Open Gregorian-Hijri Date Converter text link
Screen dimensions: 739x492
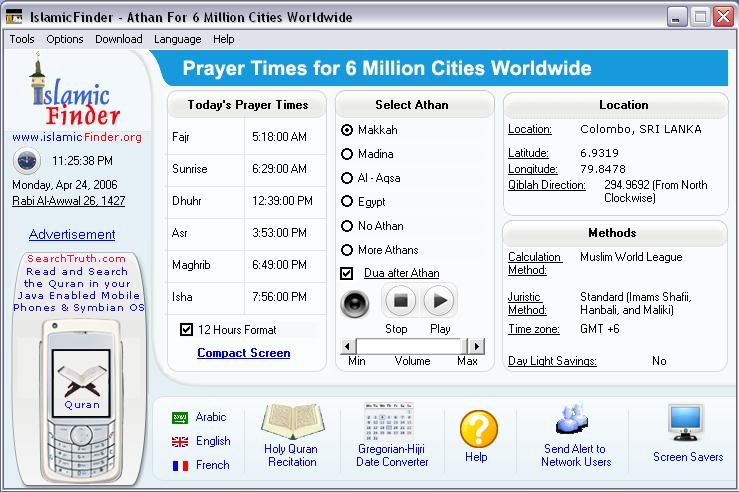(392, 455)
